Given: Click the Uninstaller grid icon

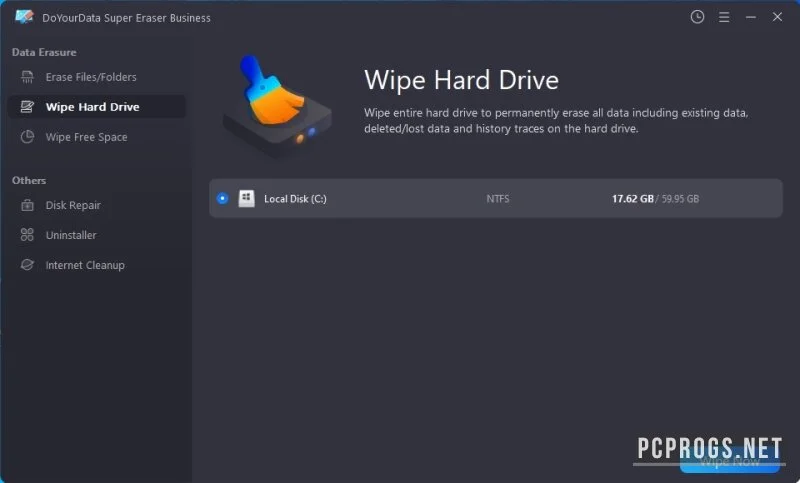Looking at the screenshot, I should coord(27,235).
